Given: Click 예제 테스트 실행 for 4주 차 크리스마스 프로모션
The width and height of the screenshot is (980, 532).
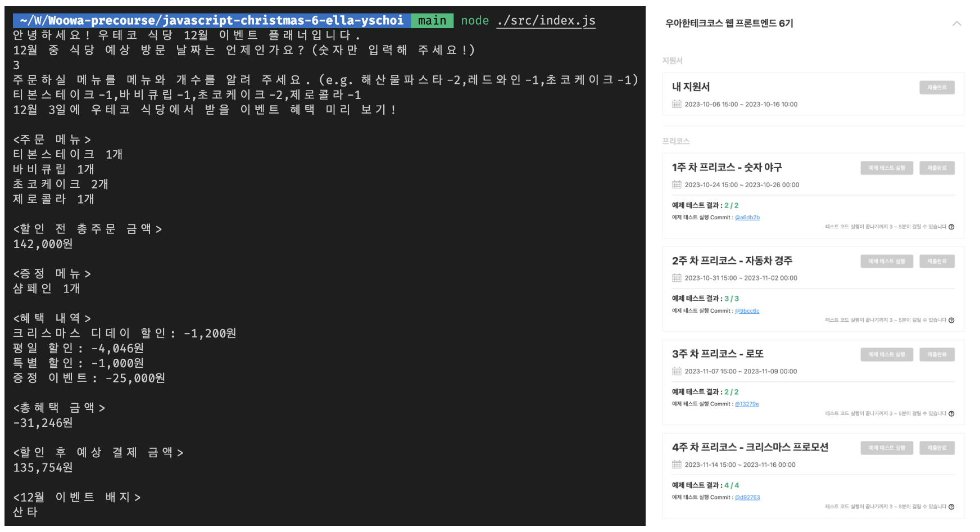Looking at the screenshot, I should [887, 448].
